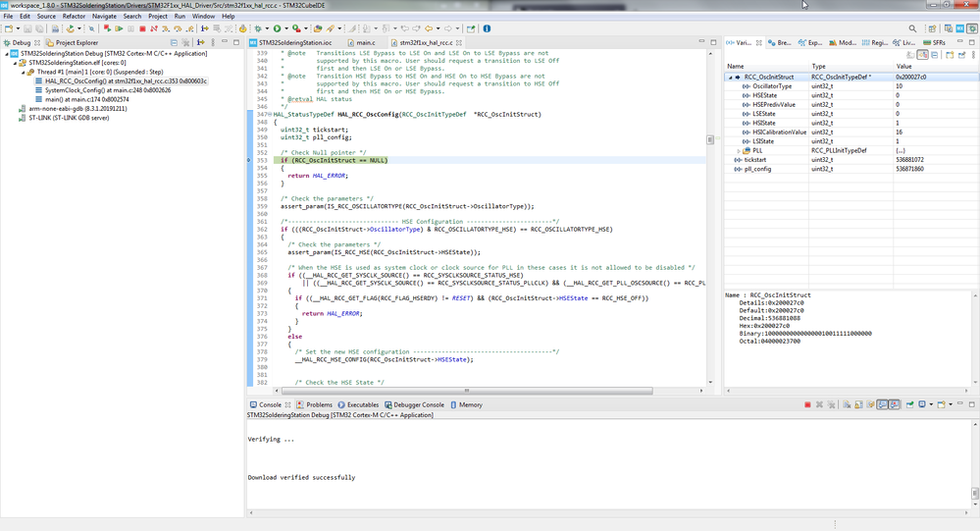Open the Navigate menu

[104, 17]
